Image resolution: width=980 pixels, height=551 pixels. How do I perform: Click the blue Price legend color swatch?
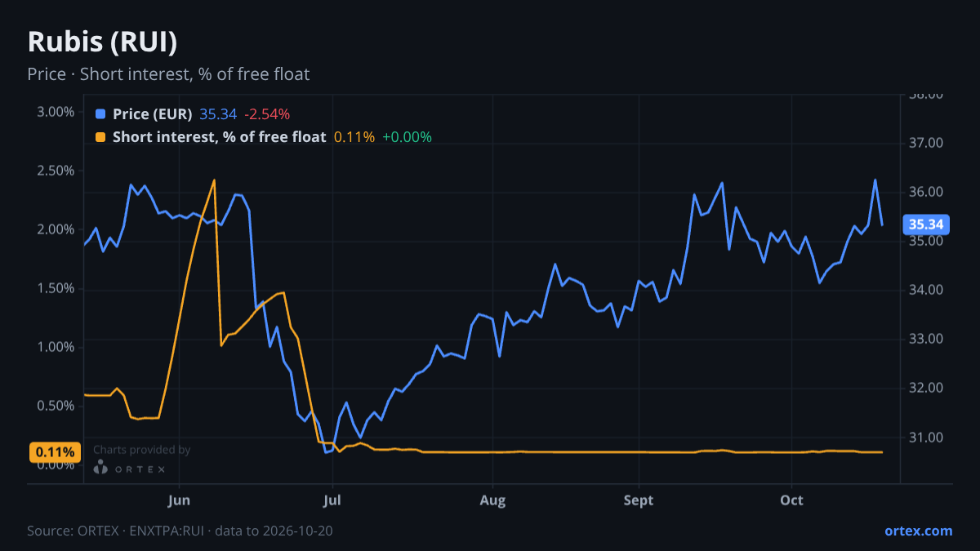point(100,114)
